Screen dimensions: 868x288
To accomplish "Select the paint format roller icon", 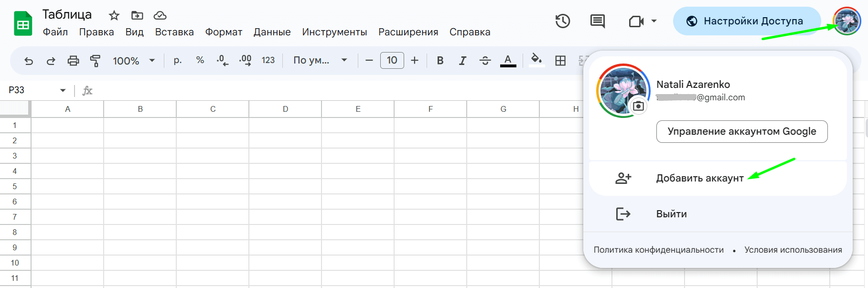I will point(95,61).
